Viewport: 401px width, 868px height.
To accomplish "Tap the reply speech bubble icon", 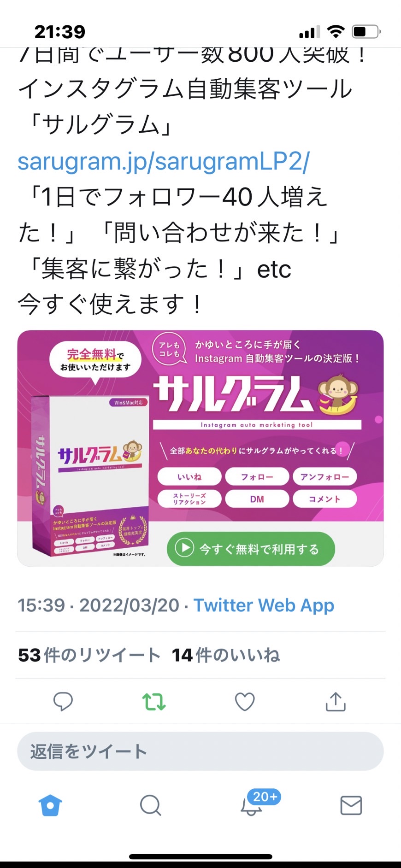I will pos(63,702).
